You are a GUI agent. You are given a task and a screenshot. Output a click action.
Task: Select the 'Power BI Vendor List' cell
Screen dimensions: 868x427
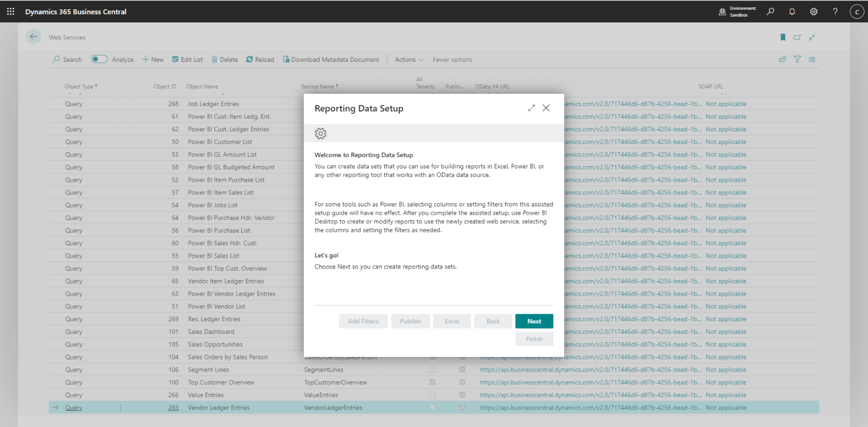click(216, 306)
